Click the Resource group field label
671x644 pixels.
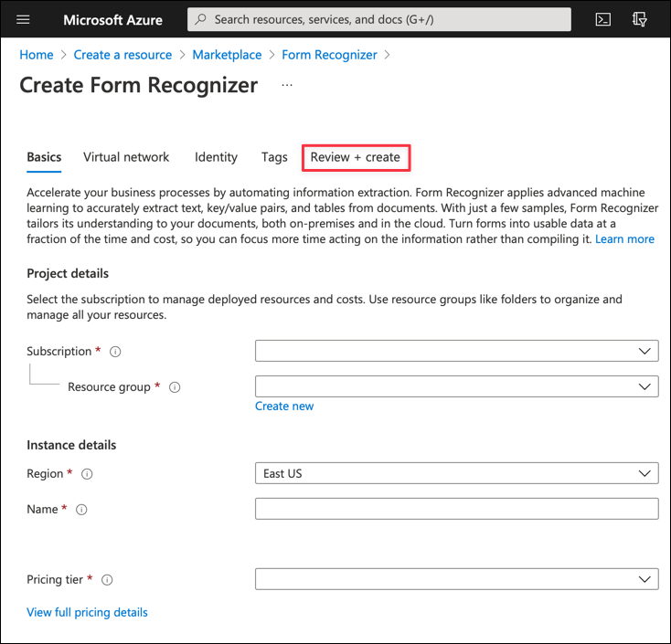[x=109, y=387]
